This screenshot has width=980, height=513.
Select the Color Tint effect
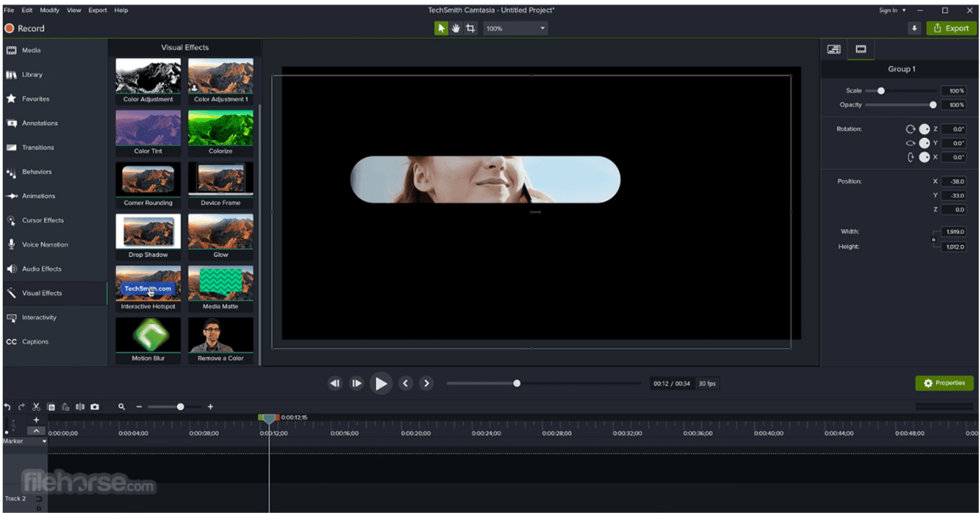pos(148,133)
